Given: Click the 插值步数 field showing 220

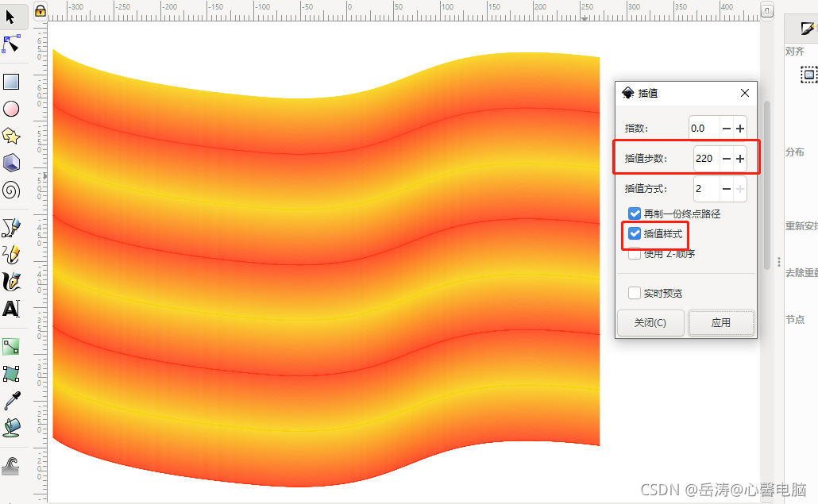Looking at the screenshot, I should (706, 159).
